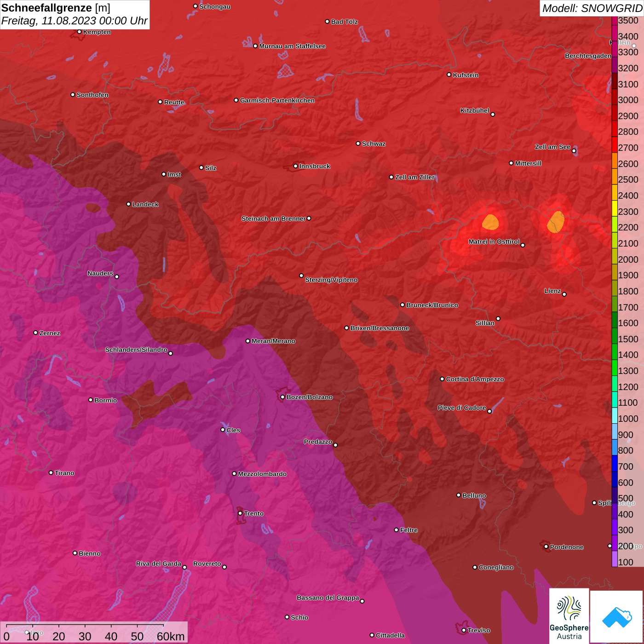
Task: Click the Landeck label
Action: click(145, 204)
